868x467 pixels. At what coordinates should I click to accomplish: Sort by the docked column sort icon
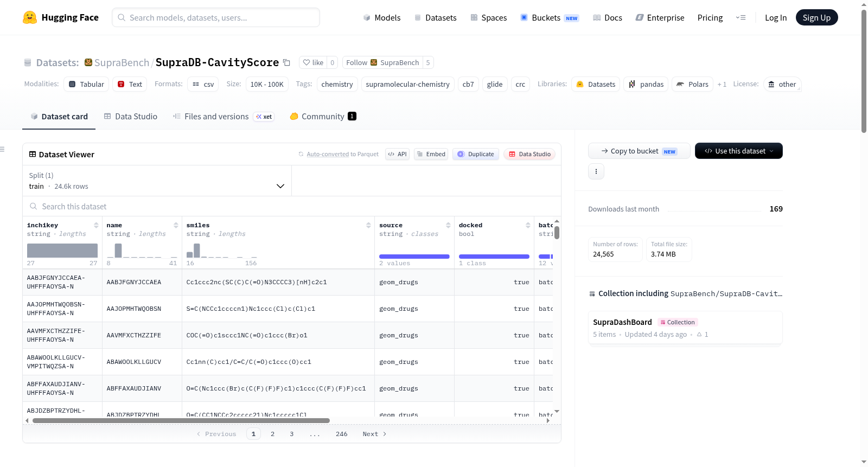coord(528,225)
